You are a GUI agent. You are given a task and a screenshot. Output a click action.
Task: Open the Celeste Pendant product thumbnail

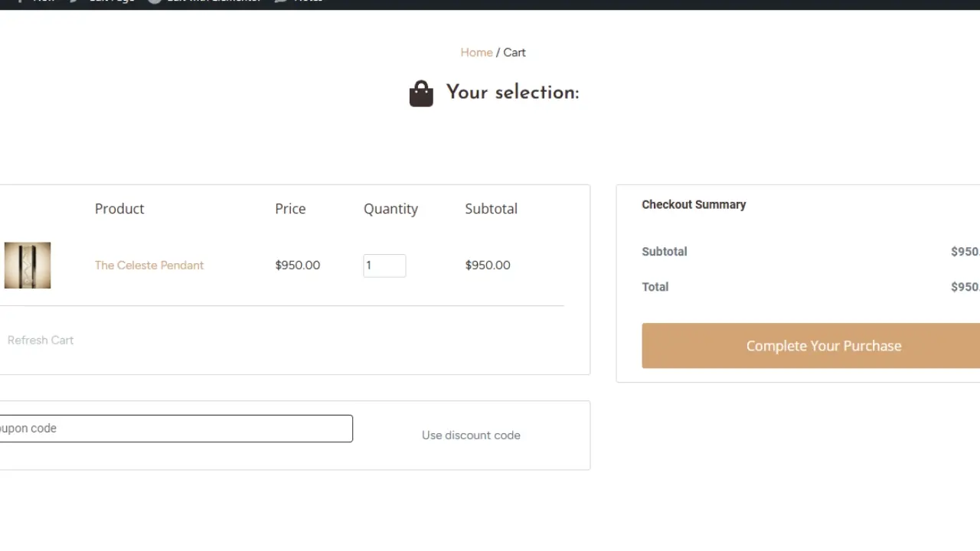point(28,266)
